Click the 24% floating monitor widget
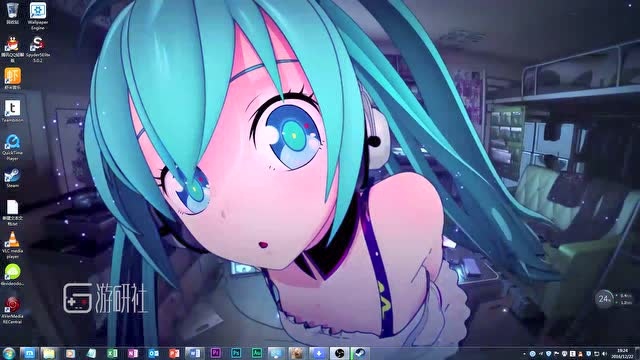 coord(604,299)
